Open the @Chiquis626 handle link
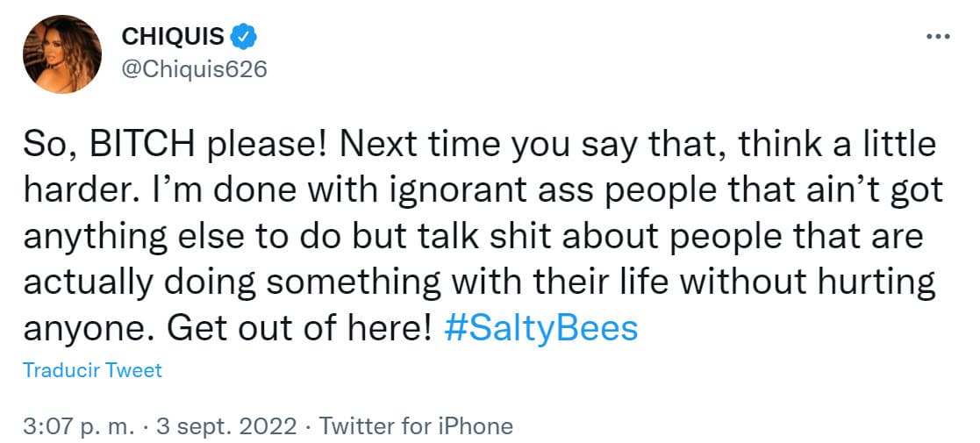 coord(194,68)
